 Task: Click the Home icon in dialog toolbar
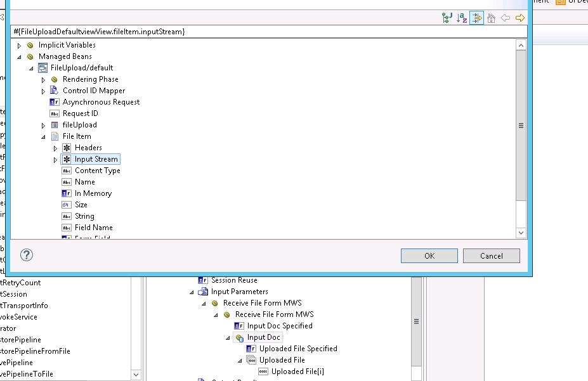[491, 18]
